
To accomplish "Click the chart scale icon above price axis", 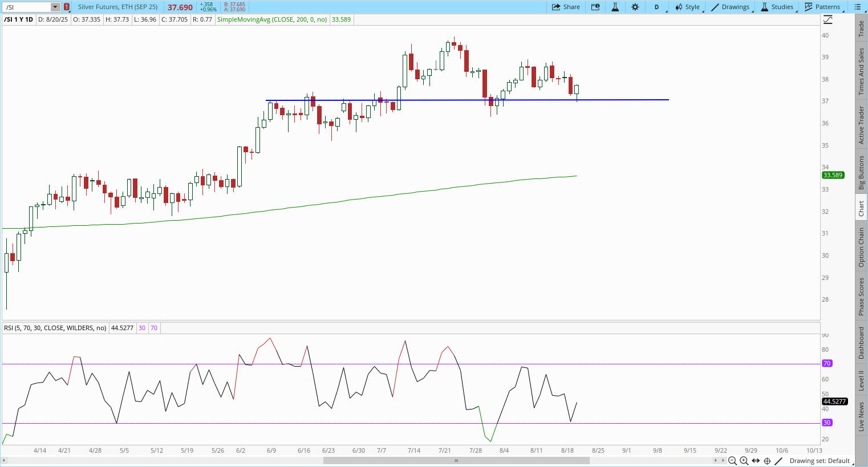I will (828, 19).
